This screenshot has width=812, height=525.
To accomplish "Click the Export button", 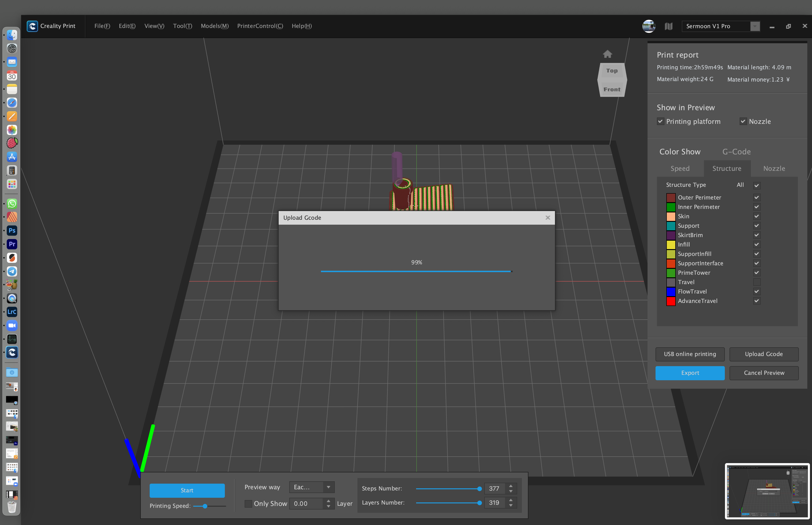I will click(690, 373).
